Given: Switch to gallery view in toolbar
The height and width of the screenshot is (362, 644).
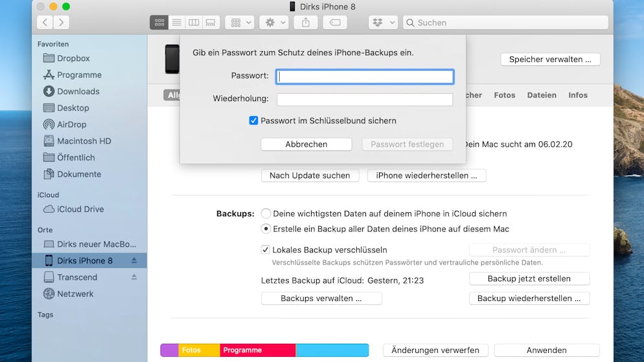Looking at the screenshot, I should coord(211,22).
